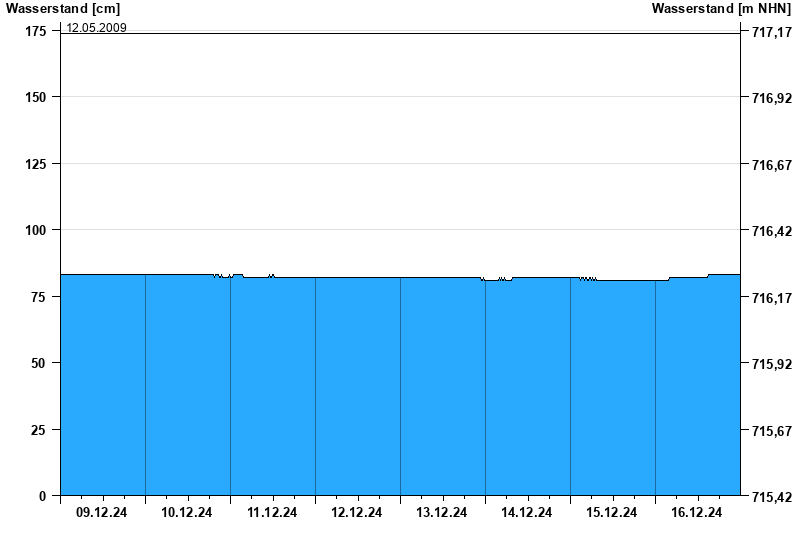Select the 10.12.24 date label
The height and width of the screenshot is (550, 800).
[187, 513]
